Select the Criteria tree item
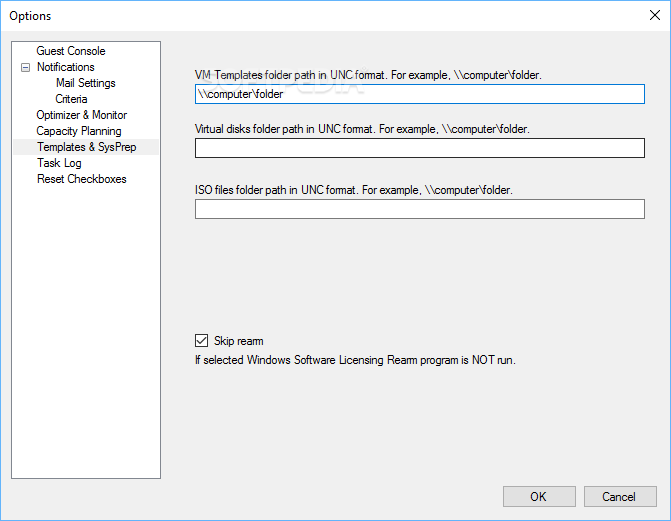 (x=71, y=99)
